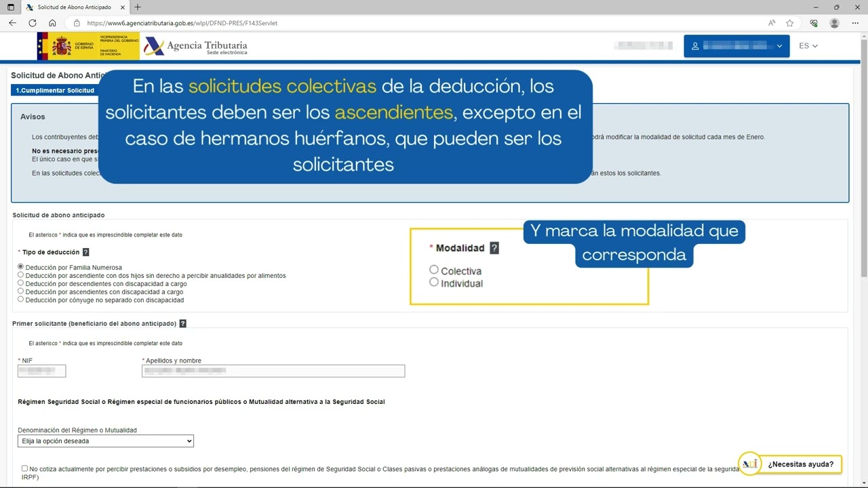This screenshot has height=488, width=868.
Task: Click the browser back arrow
Action: tap(12, 23)
